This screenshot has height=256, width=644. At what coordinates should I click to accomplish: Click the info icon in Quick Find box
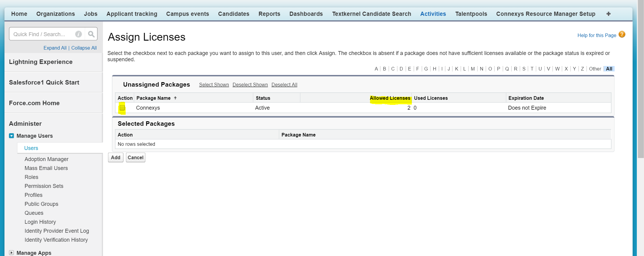pyautogui.click(x=78, y=34)
